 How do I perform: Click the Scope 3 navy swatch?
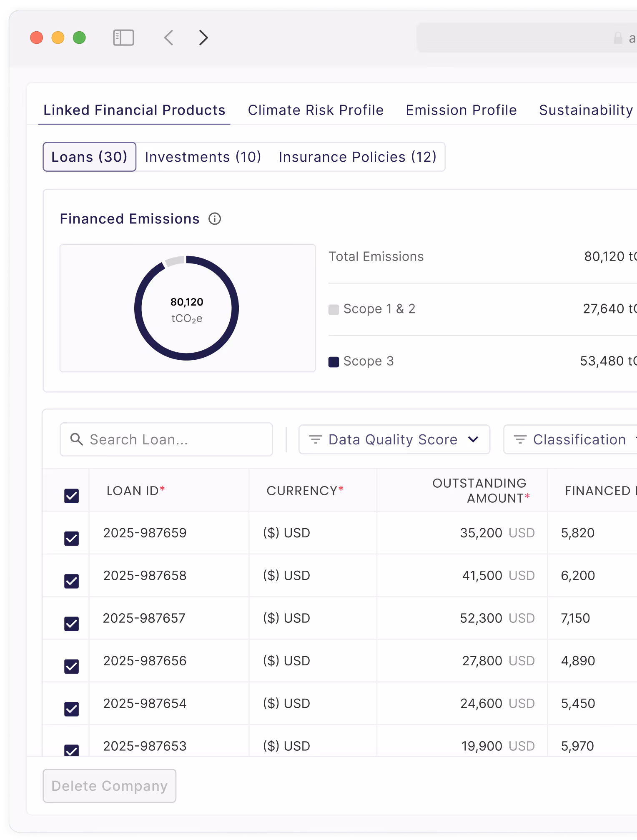(334, 361)
